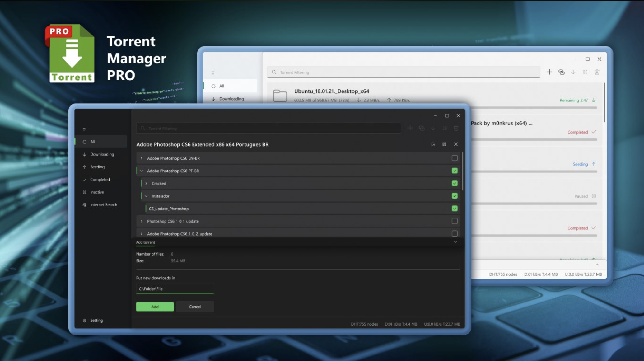Screen dimensions: 644x361
Task: Click the add link icon in light window toolbar
Action: 561,72
